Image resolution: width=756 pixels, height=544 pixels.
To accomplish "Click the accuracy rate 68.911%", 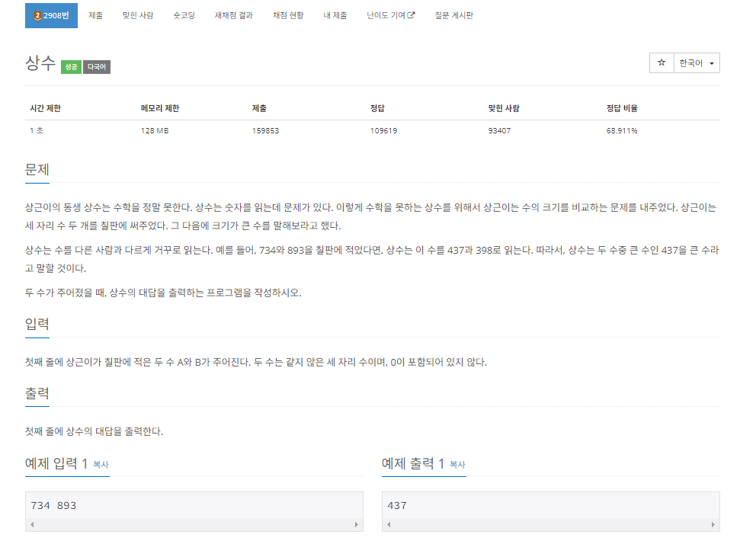I will pyautogui.click(x=621, y=130).
